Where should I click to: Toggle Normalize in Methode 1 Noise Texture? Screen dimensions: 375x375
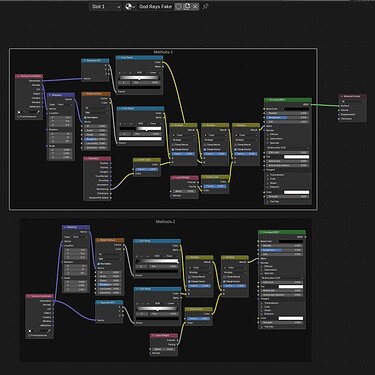pyautogui.click(x=85, y=117)
